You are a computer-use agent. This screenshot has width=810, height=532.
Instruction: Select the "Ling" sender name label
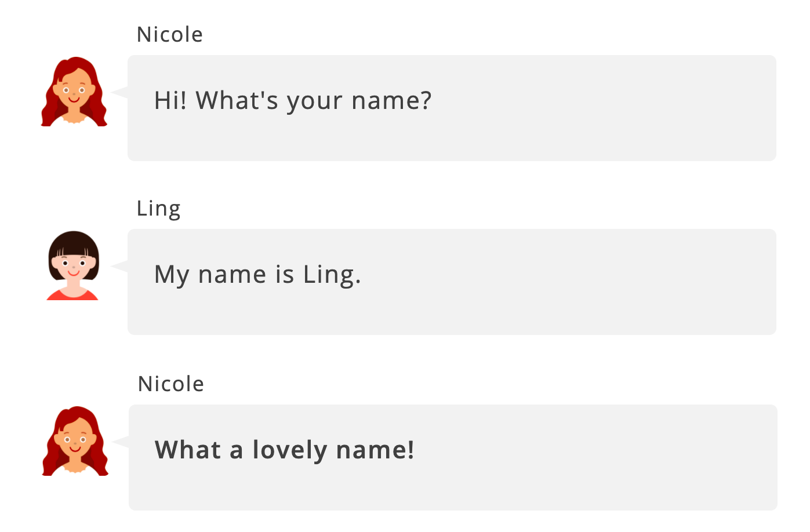[x=158, y=209]
